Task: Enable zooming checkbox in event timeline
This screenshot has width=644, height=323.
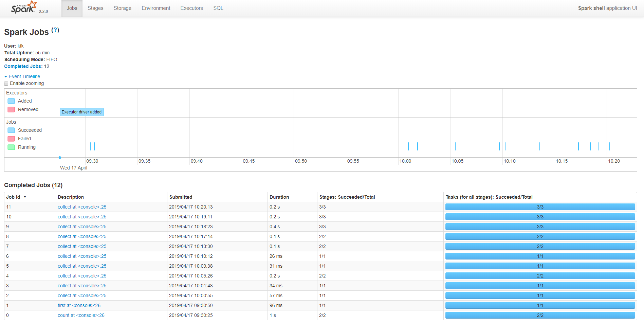Action: 6,84
